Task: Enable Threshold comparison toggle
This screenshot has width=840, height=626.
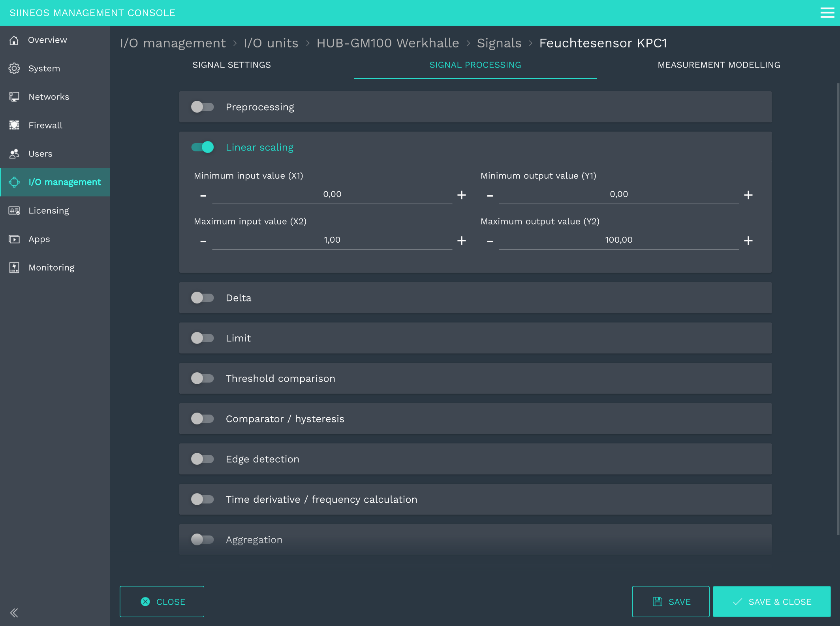Action: [203, 378]
